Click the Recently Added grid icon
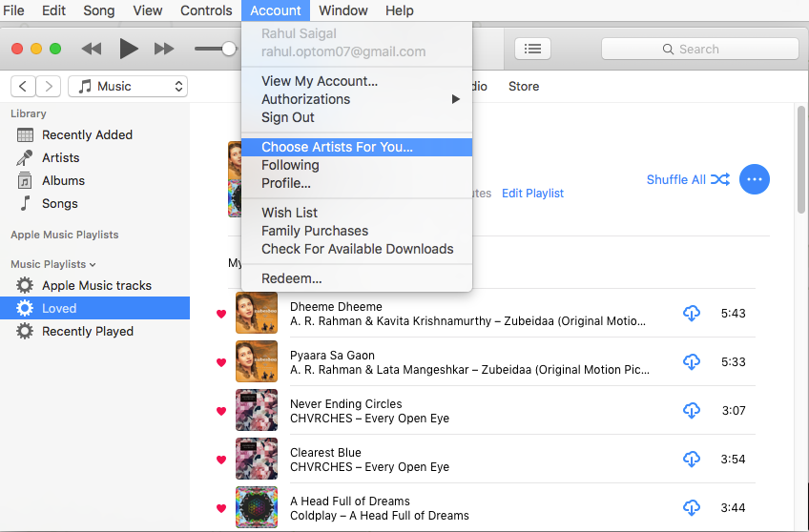The height and width of the screenshot is (532, 809). 25,134
